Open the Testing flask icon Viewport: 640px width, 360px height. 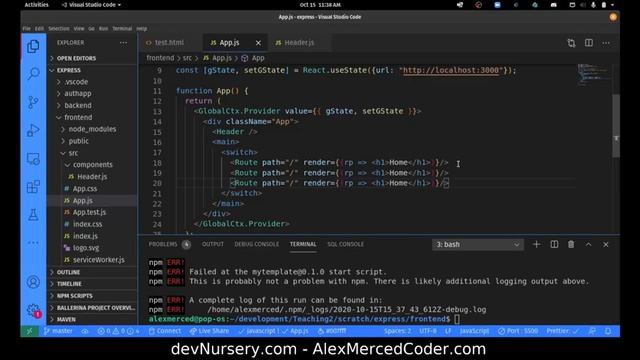(x=33, y=215)
